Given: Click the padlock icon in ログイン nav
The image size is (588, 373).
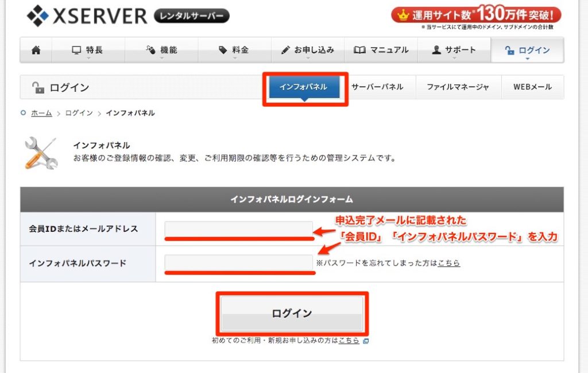Looking at the screenshot, I should tap(510, 50).
